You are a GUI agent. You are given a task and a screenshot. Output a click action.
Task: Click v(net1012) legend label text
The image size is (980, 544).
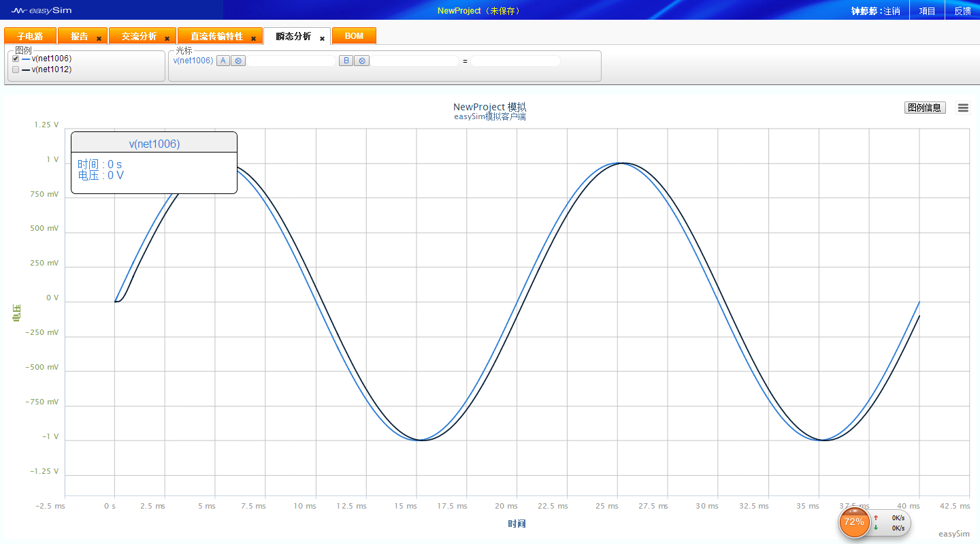[x=52, y=69]
